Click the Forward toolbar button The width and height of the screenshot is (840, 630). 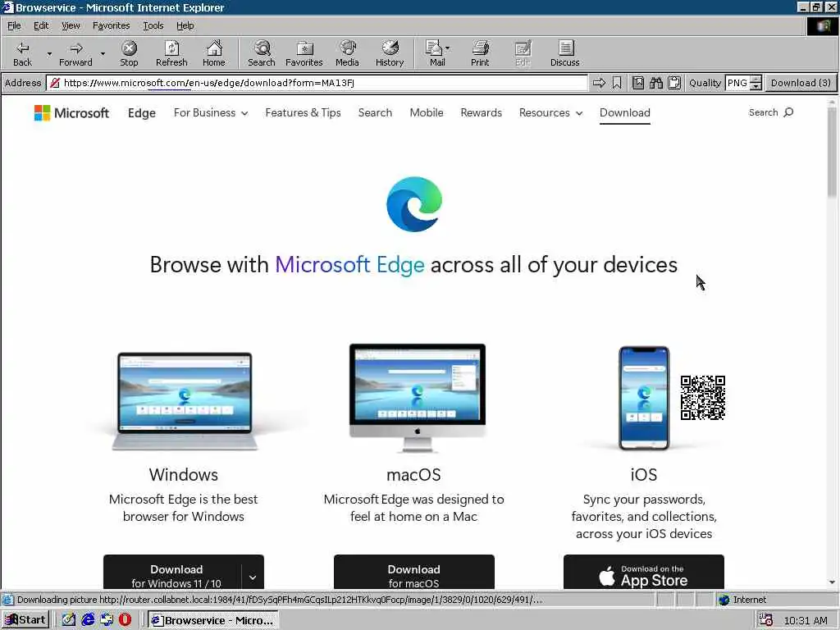pyautogui.click(x=75, y=53)
